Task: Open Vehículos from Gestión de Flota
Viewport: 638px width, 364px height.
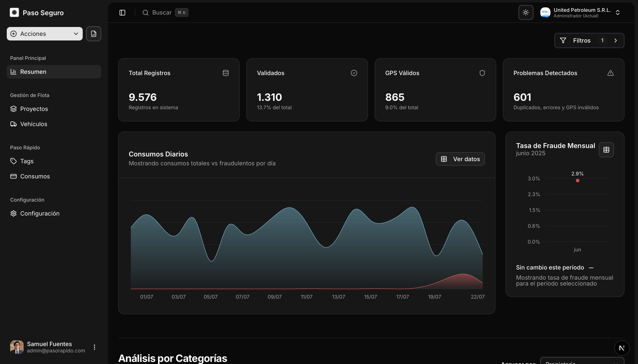Action: [x=34, y=124]
